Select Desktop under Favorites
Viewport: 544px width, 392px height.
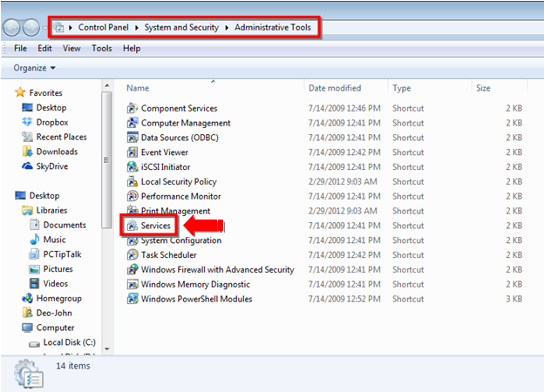coord(51,107)
